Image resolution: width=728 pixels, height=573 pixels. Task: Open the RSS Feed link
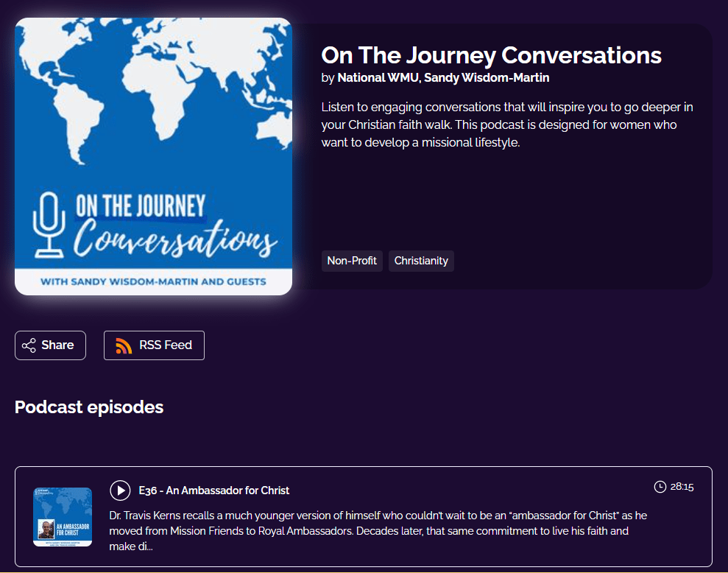tap(154, 345)
